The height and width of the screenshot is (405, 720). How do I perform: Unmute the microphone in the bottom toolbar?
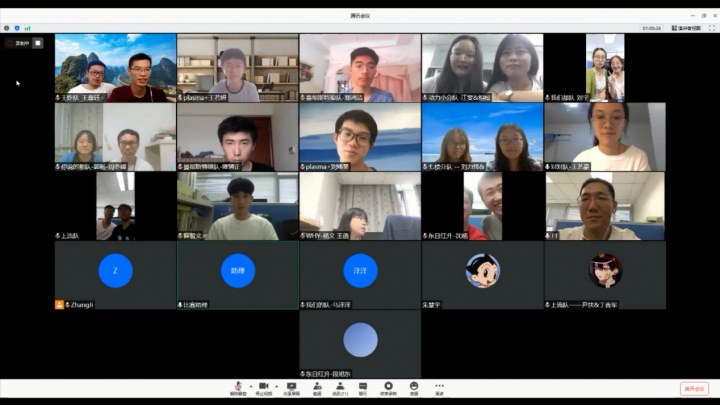pos(238,386)
